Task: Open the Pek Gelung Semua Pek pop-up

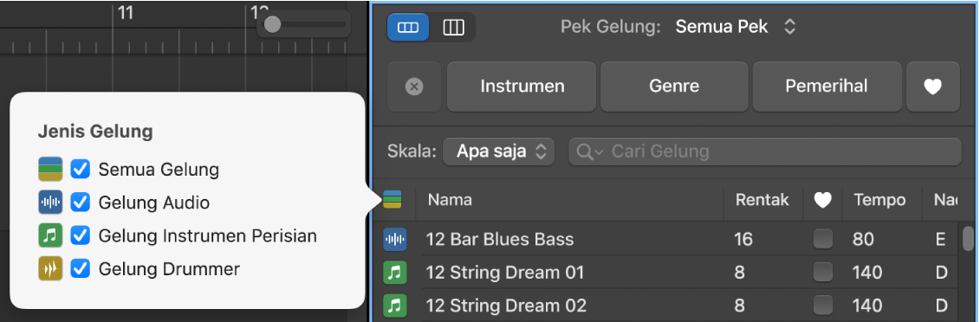Action: pos(736,27)
